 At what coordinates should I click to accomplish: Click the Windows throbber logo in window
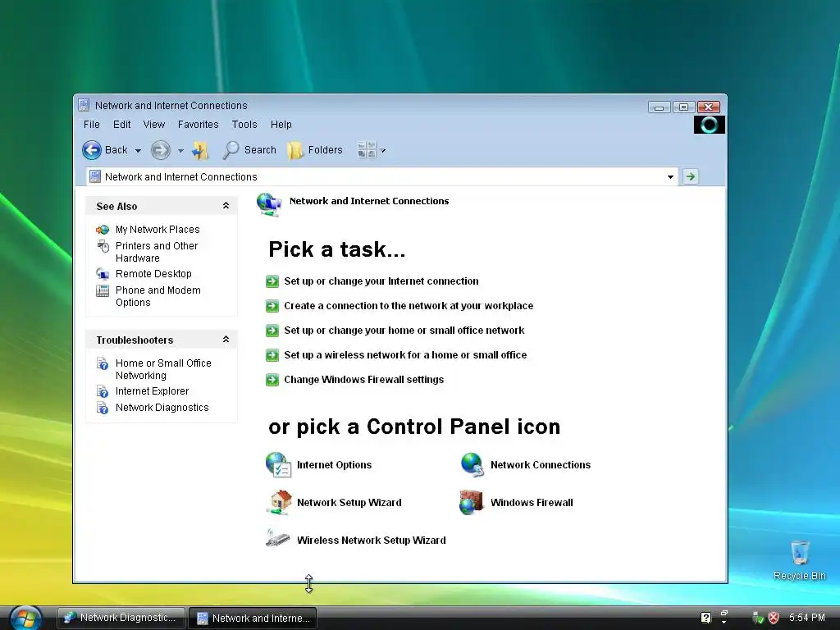710,125
